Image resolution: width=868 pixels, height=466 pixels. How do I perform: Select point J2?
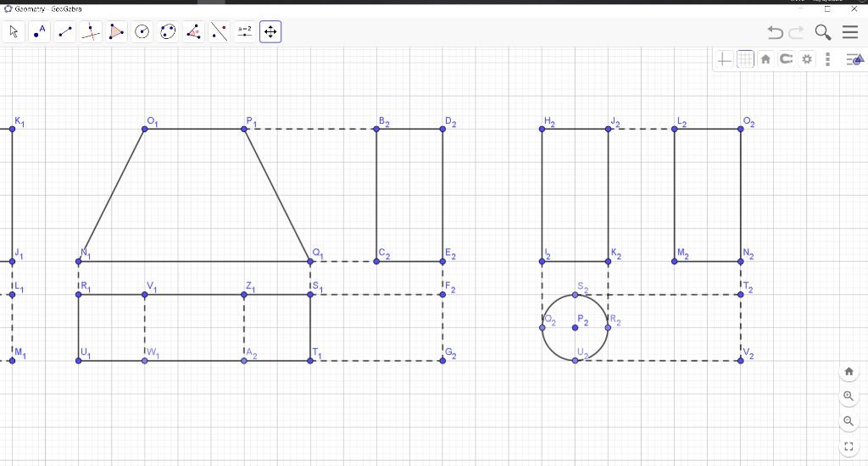tap(608, 129)
